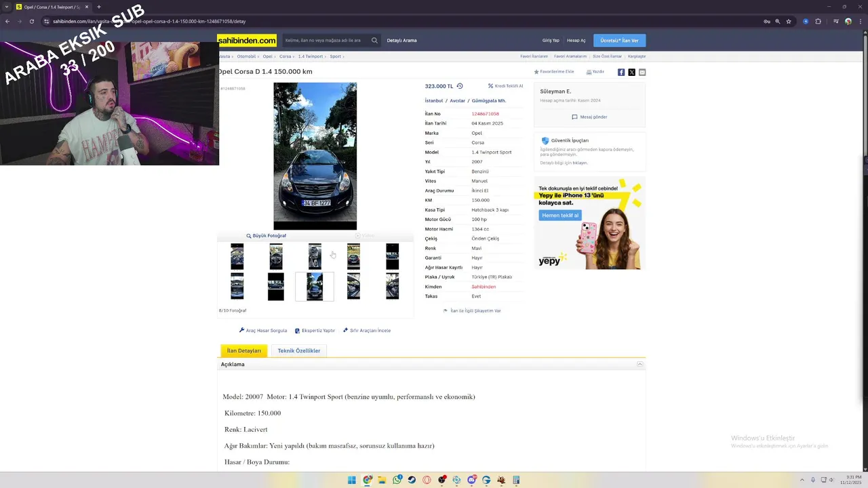
Task: Click the Kredi Teklifi Al percent icon
Action: pyautogui.click(x=491, y=86)
